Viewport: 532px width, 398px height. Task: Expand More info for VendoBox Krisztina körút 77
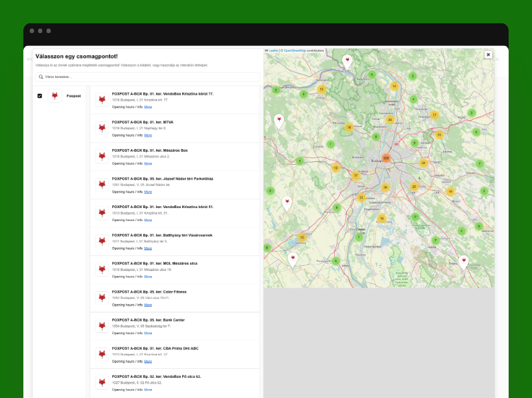coord(148,107)
